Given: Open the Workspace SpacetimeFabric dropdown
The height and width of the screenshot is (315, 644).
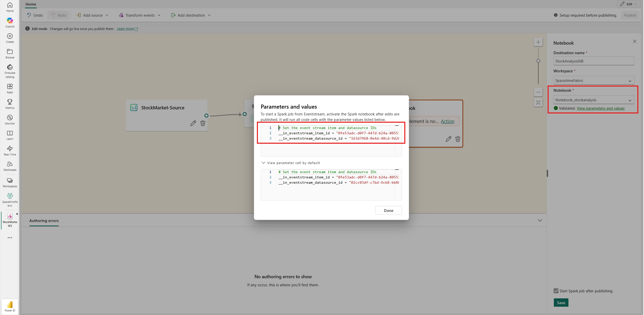Looking at the screenshot, I should tap(593, 81).
